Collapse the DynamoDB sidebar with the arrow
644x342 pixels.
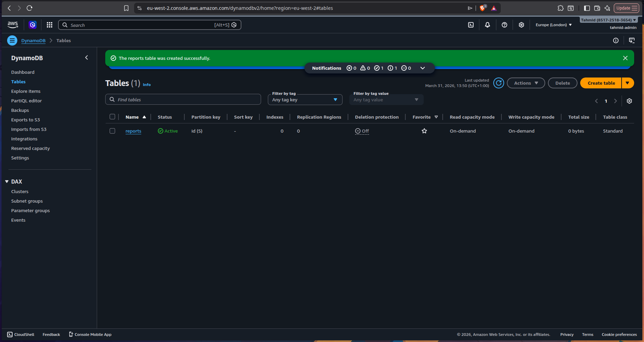click(x=87, y=58)
